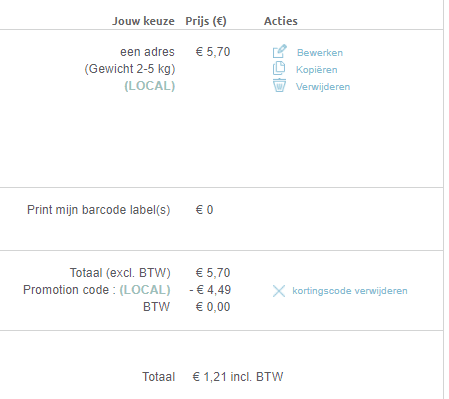Open the Bewerken text link
449x399 pixels.
(320, 53)
